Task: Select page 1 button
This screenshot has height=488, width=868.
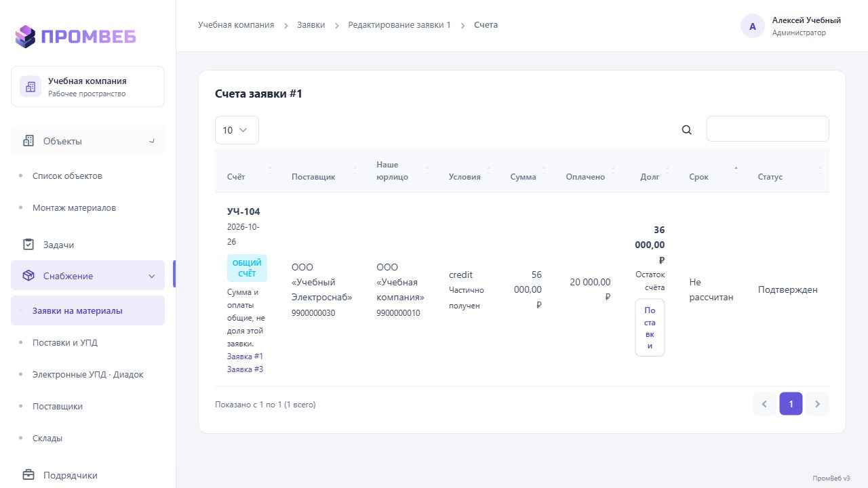Action: point(791,404)
